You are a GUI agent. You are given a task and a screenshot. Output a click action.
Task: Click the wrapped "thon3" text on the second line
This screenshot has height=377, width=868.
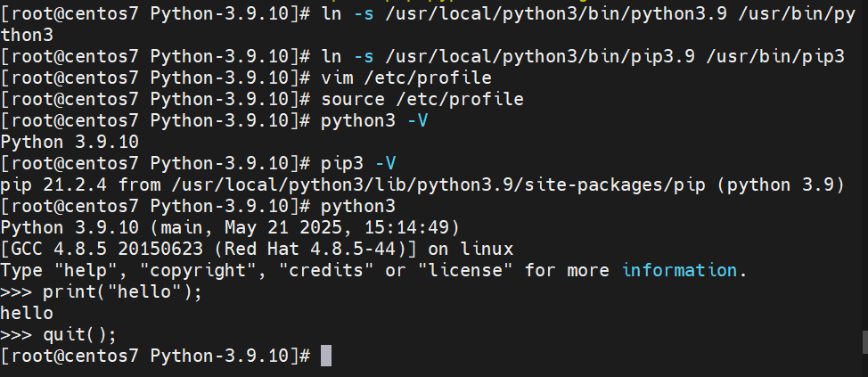click(x=27, y=35)
